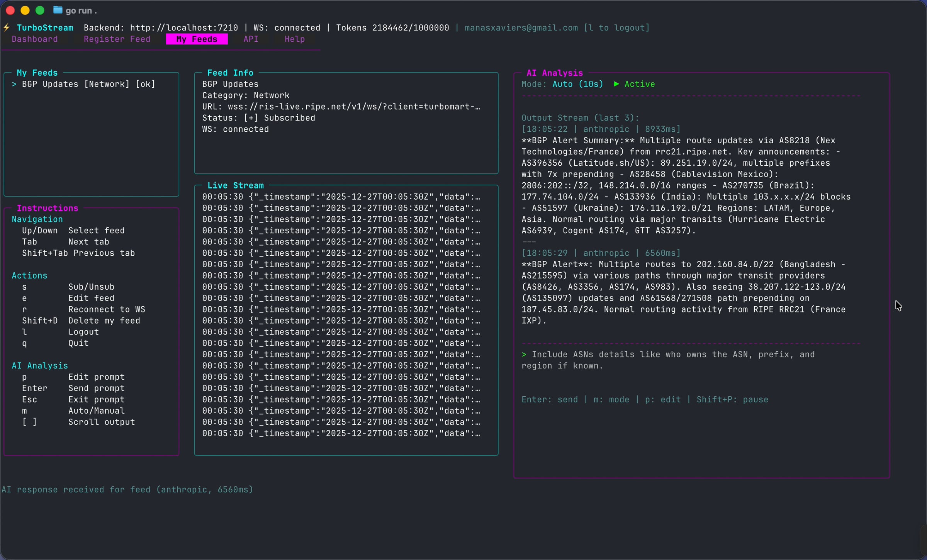Toggle Auto (10s) analysis mode
This screenshot has width=927, height=560.
point(577,84)
